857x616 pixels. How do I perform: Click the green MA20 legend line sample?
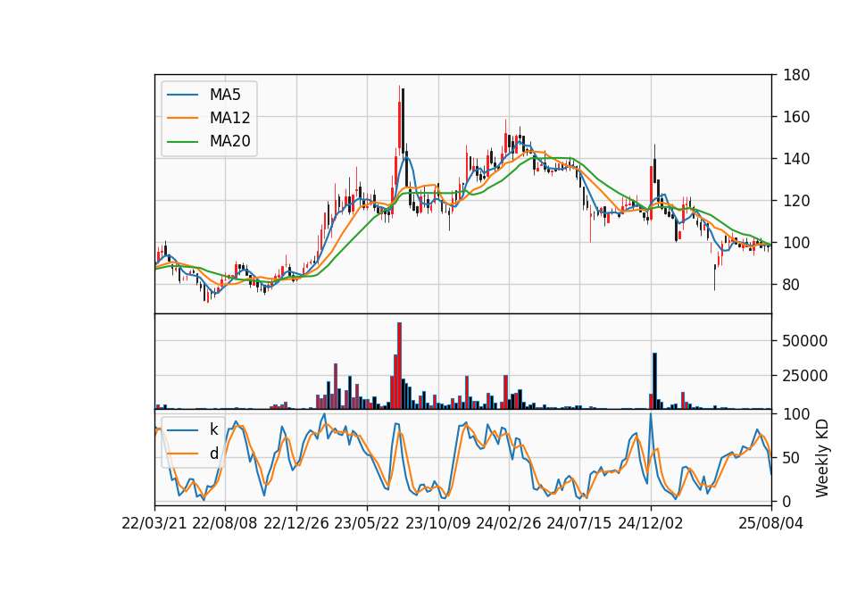pyautogui.click(x=182, y=141)
